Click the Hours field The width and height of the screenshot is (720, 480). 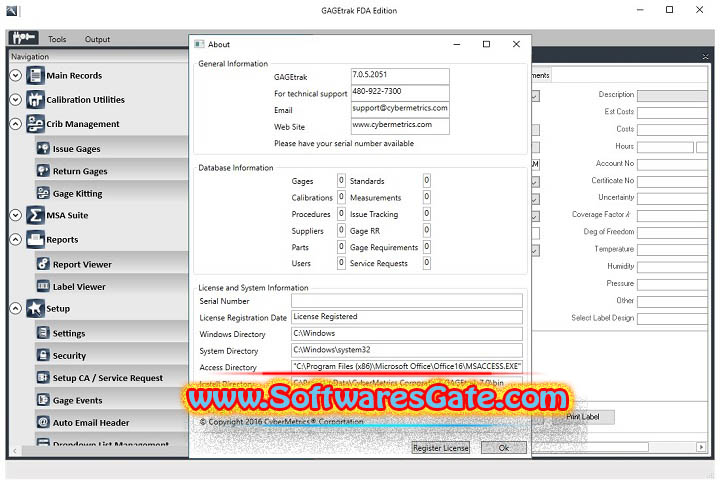[665, 147]
